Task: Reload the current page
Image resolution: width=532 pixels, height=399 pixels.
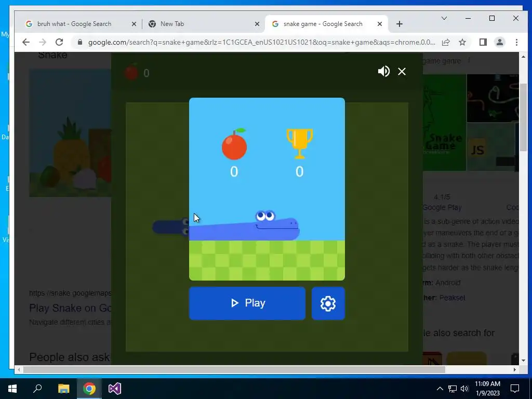Action: pyautogui.click(x=59, y=42)
